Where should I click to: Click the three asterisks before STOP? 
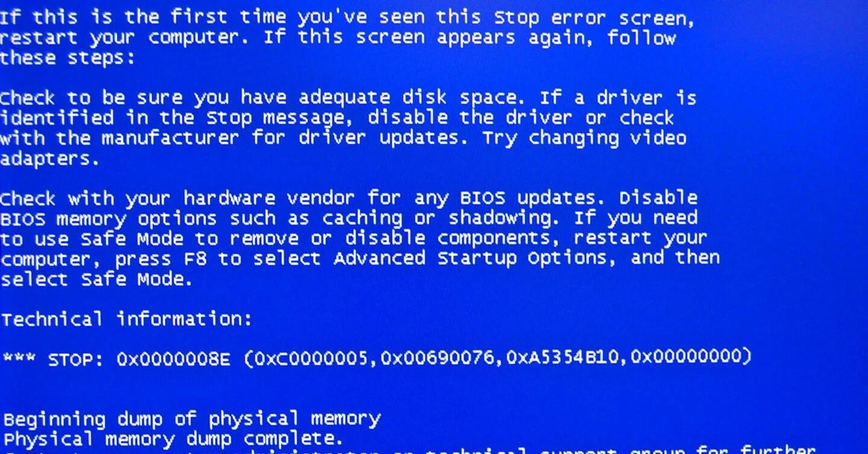pyautogui.click(x=19, y=358)
